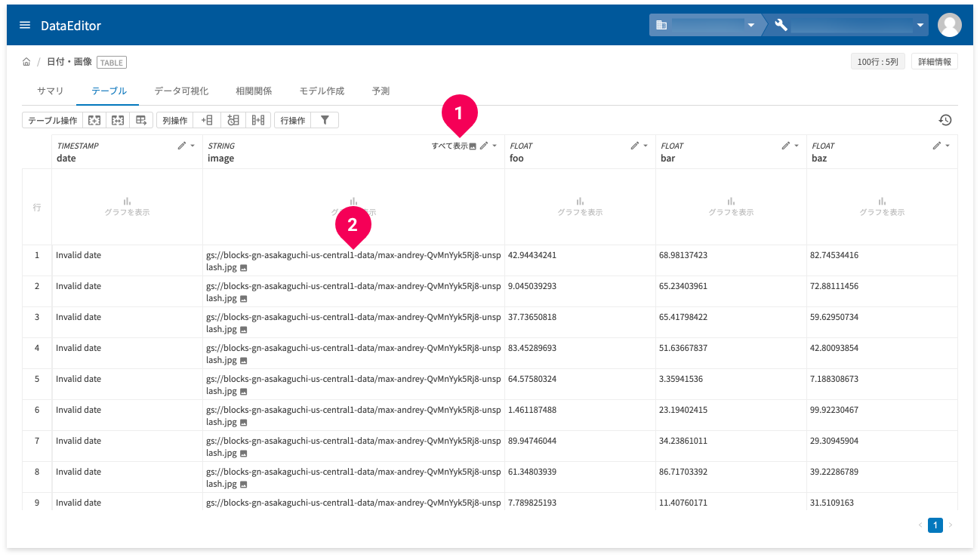The height and width of the screenshot is (557, 980).
Task: Select foo value 64.57580324
Action: pos(532,379)
